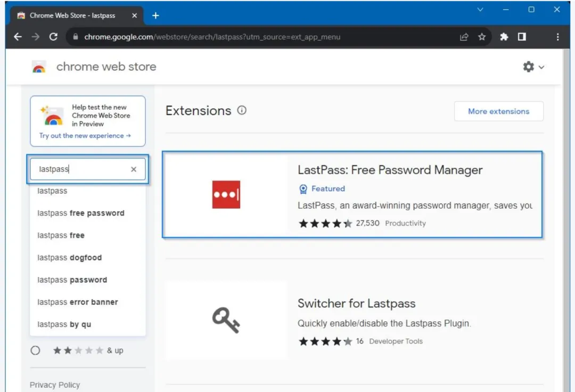The width and height of the screenshot is (575, 392).
Task: Choose the 'lastpass free' suggestion
Action: tap(88, 235)
